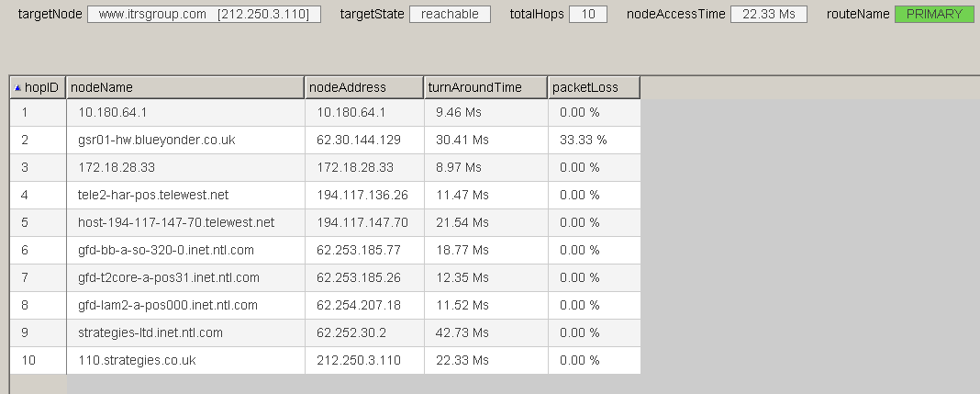The width and height of the screenshot is (980, 394).
Task: Click the totalHops value box
Action: point(587,15)
